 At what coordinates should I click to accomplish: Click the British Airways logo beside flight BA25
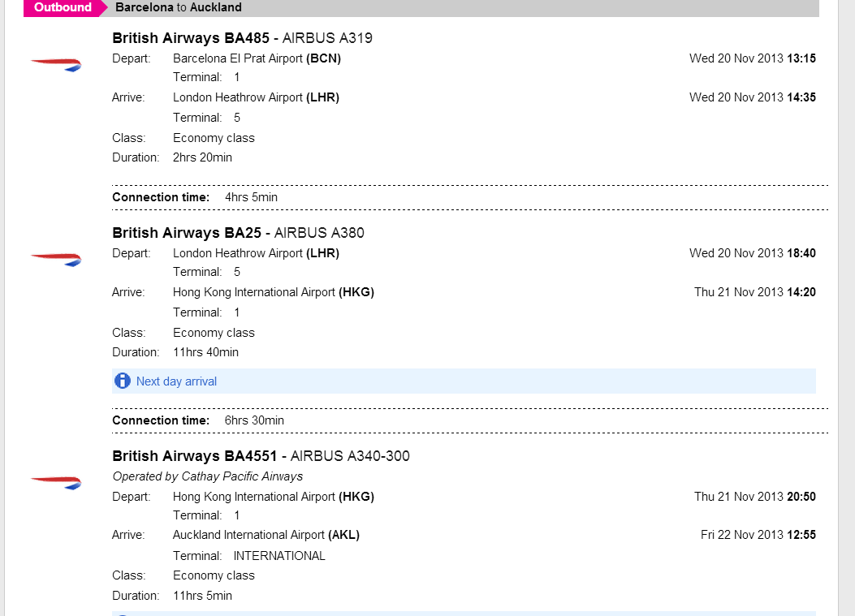tap(56, 259)
